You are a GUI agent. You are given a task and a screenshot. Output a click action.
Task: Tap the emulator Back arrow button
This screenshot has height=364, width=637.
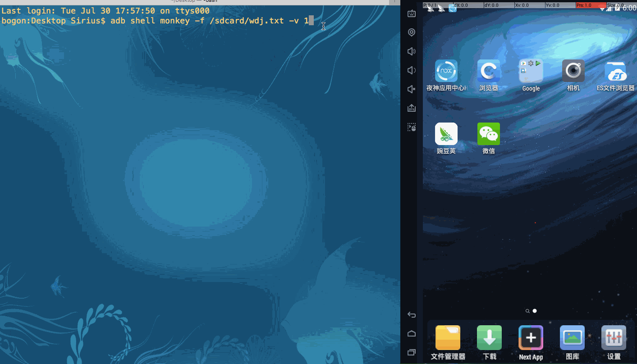(x=412, y=314)
